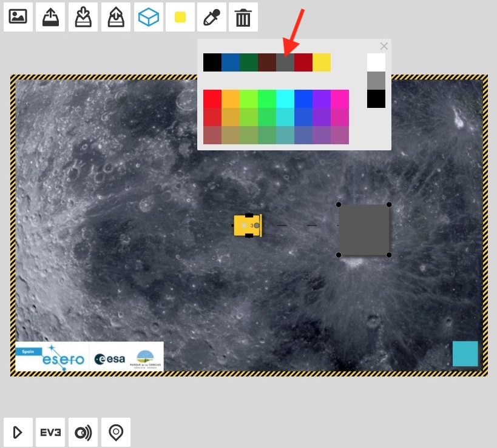Select the blue cube obstacle tool
The width and height of the screenshot is (497, 448).
pyautogui.click(x=148, y=17)
